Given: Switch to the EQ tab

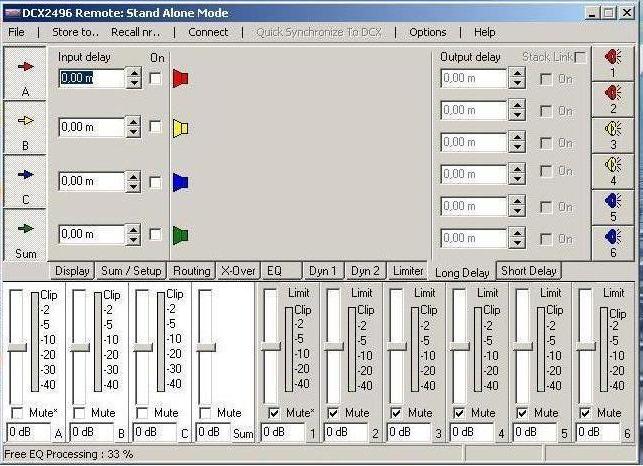Looking at the screenshot, I should 281,271.
